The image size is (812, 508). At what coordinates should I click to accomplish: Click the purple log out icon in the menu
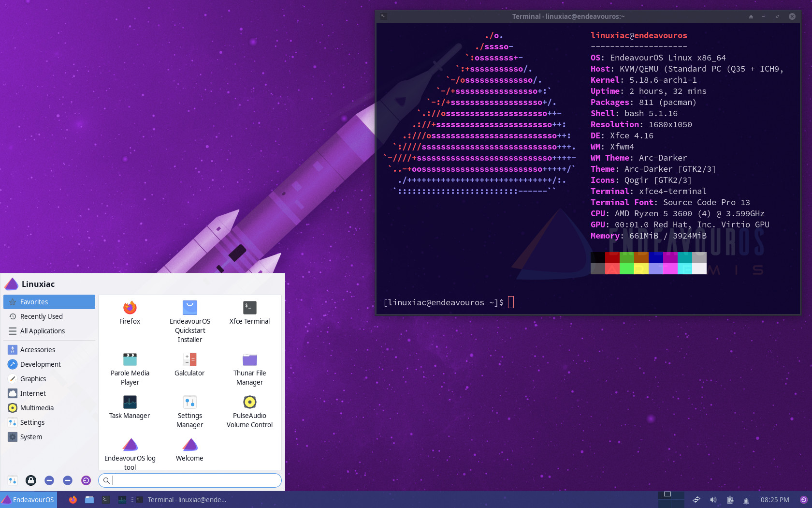coord(86,480)
